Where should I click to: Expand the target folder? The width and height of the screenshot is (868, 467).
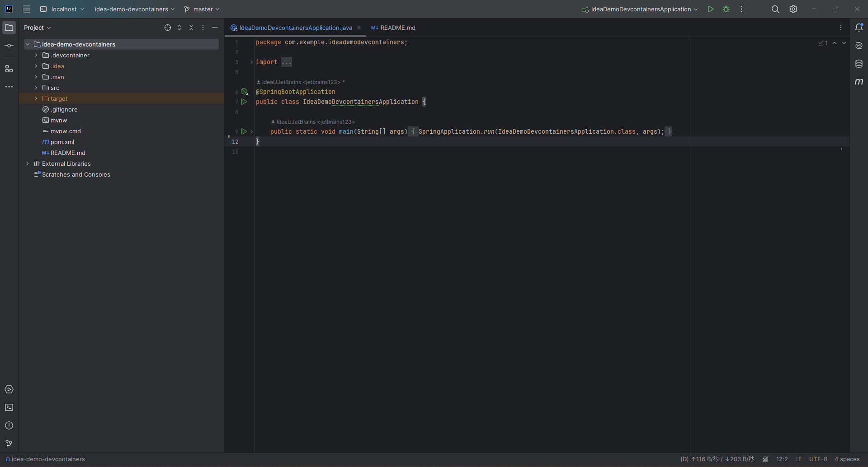(36, 98)
